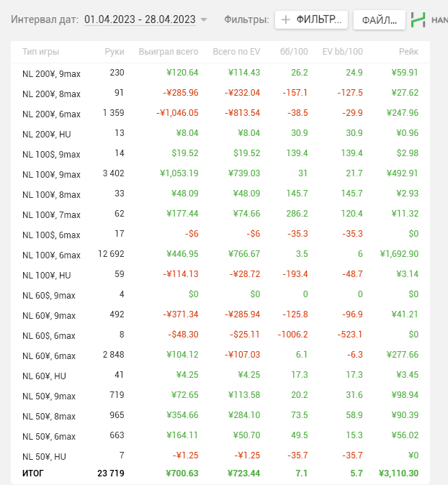Sort by бб/100 column header
448x485 pixels.
(294, 52)
